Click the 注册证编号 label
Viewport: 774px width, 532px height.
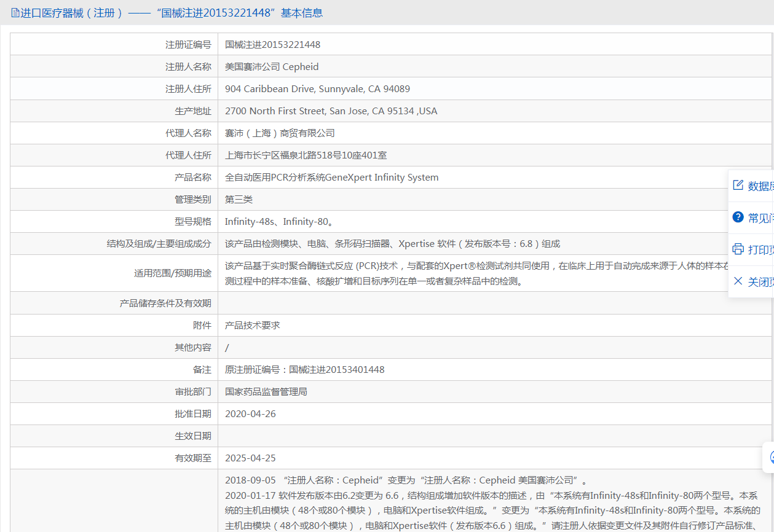tap(188, 45)
